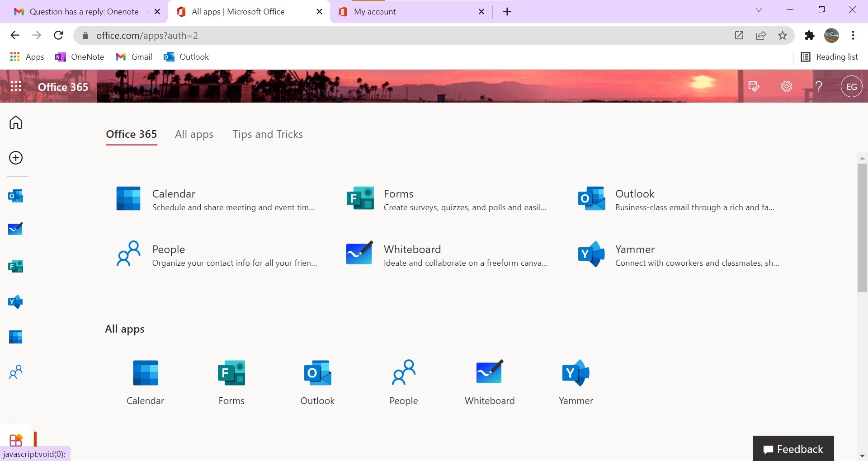Open the Apps shortcut in bookmarks bar
The width and height of the screenshot is (868, 461).
pyautogui.click(x=27, y=57)
